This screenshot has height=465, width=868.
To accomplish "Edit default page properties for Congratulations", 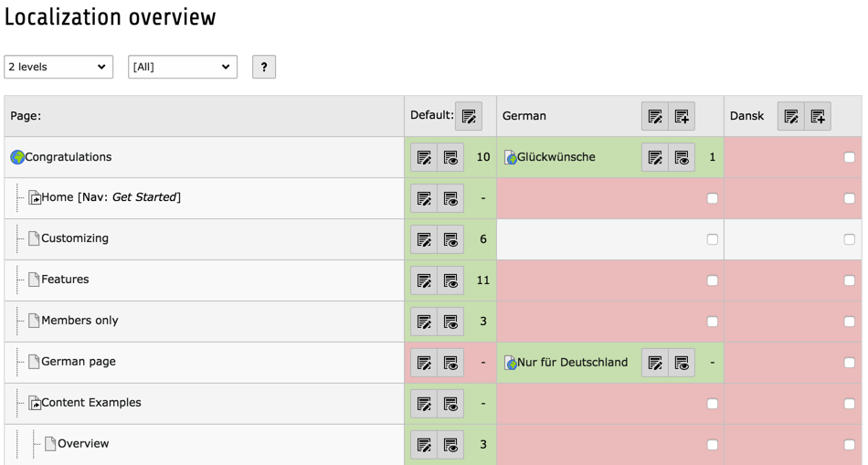I will [424, 157].
